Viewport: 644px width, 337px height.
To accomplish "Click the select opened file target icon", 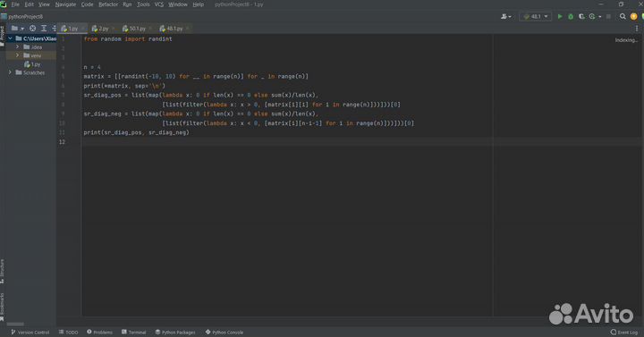I will click(x=32, y=29).
